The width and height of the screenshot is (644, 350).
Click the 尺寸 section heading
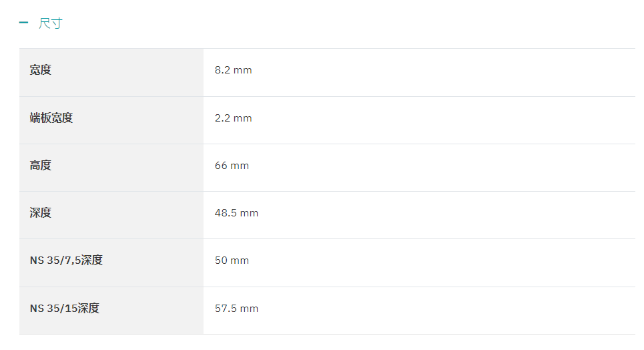[x=51, y=23]
